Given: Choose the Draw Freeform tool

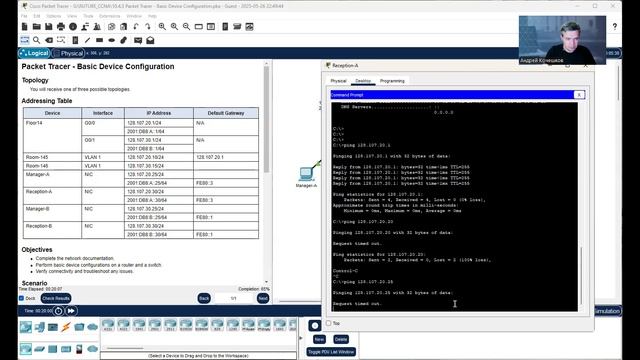Looking at the screenshot, I should pos(123,40).
